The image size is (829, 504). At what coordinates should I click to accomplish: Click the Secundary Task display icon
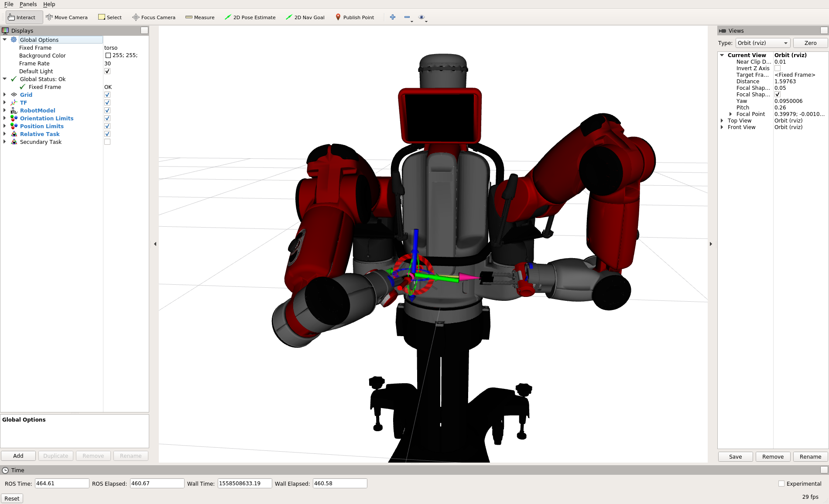click(x=14, y=142)
